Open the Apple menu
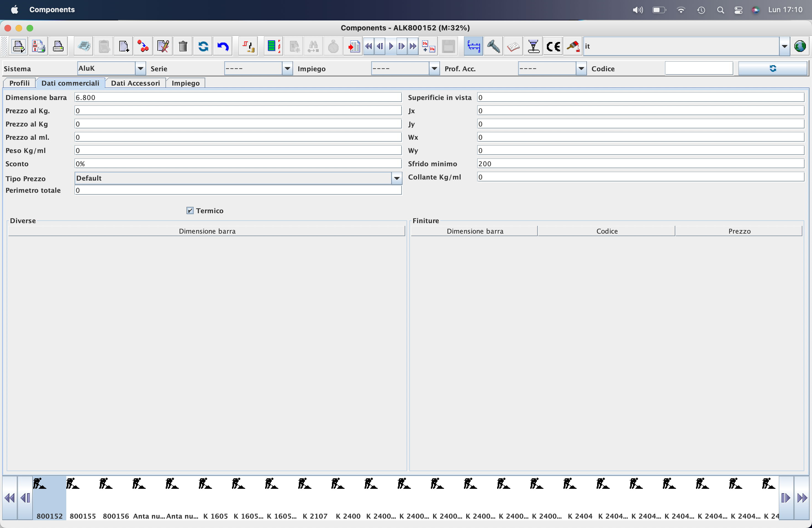 [x=15, y=10]
